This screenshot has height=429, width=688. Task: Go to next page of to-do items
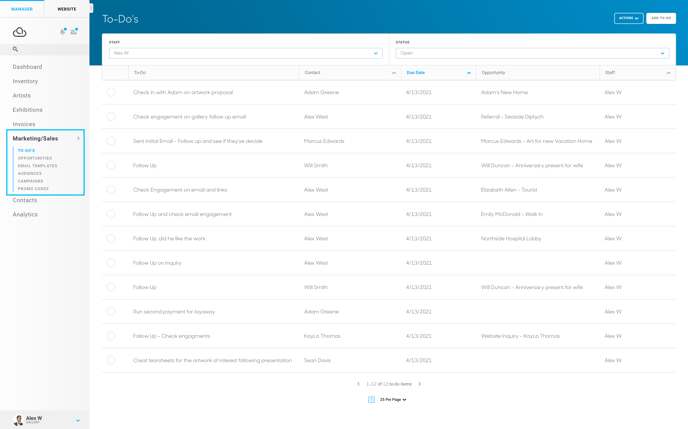(x=419, y=384)
